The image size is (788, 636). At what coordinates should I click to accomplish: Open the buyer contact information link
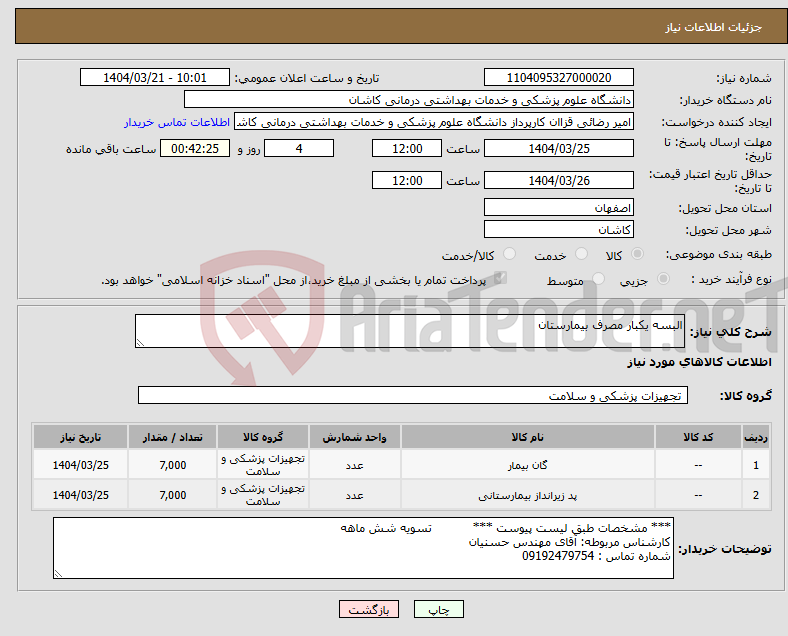click(177, 123)
